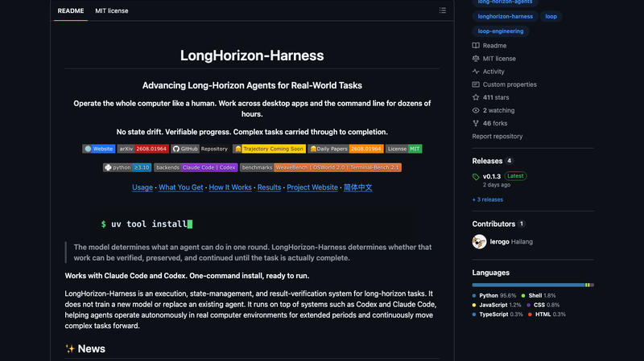Click the release tag icon for v0.1.3
Image resolution: width=644 pixels, height=361 pixels.
click(476, 177)
